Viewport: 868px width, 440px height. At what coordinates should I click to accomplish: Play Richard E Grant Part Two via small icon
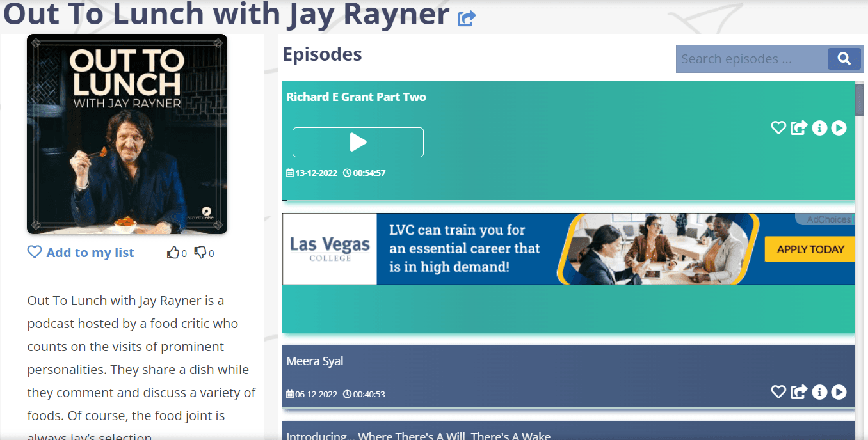click(839, 128)
